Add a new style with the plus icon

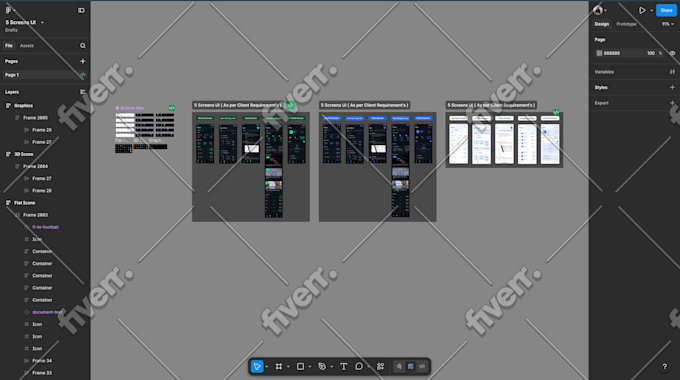point(672,87)
